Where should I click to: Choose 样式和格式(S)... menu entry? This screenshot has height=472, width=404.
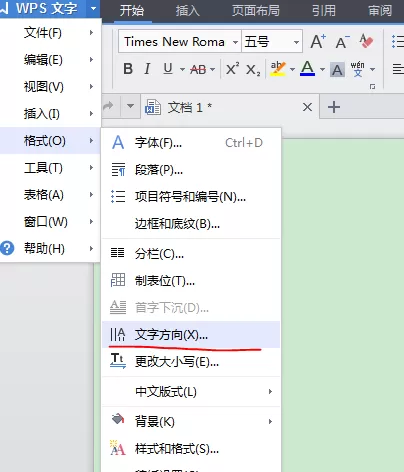coord(191,449)
